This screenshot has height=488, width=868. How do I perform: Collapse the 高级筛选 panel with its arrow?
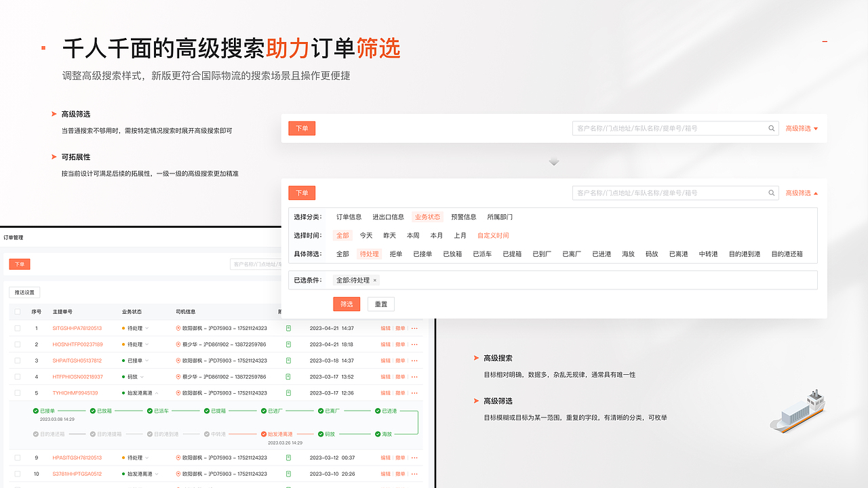point(816,192)
